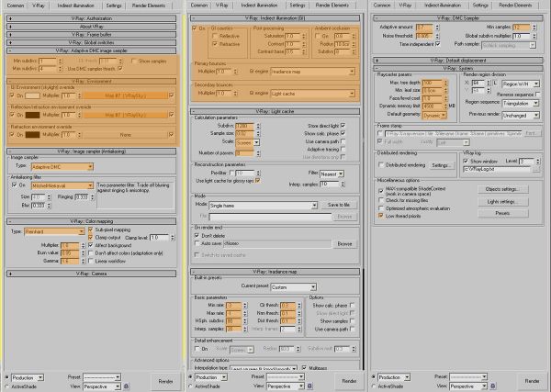The image size is (551, 392).
Task: Open Indirect illumination tab in left panel
Action: [x=76, y=6]
